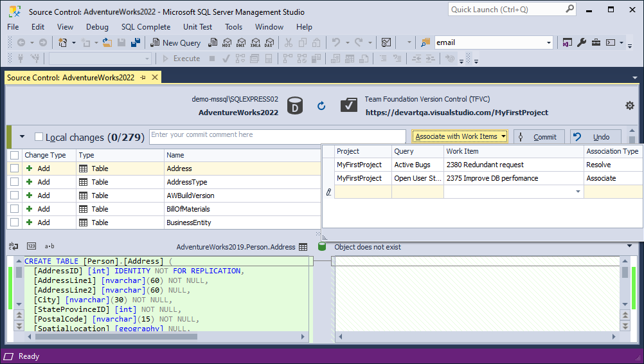
Task: Check the AWBuildVersion row checkbox
Action: tap(14, 196)
